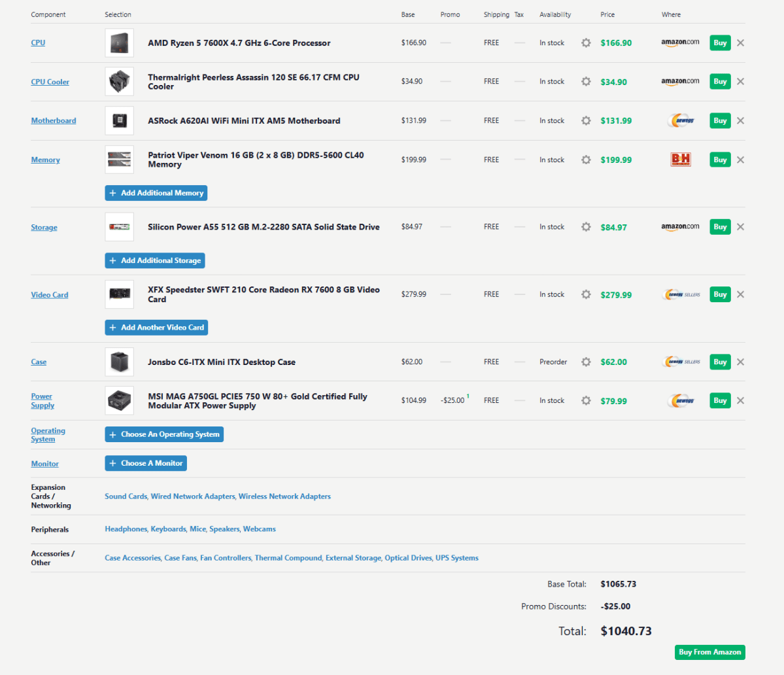Screen dimensions: 784x675
Task: Remove the Silicon Power A55 SSD
Action: [740, 227]
